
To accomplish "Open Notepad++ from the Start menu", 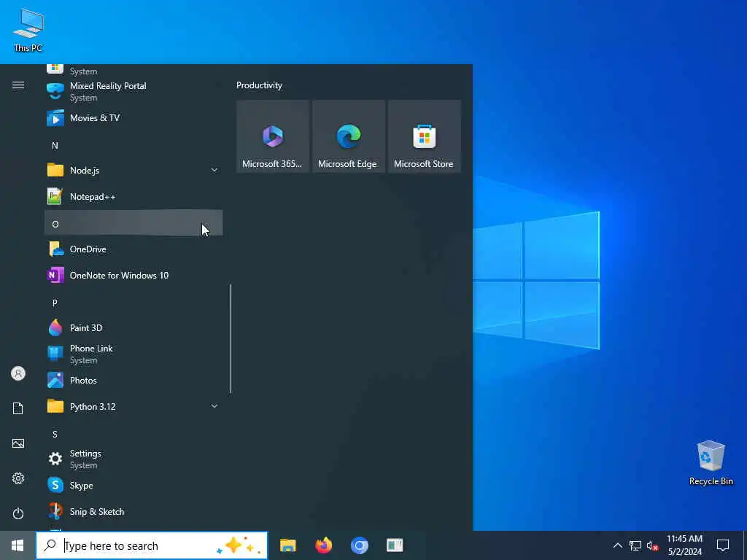I will [133, 197].
